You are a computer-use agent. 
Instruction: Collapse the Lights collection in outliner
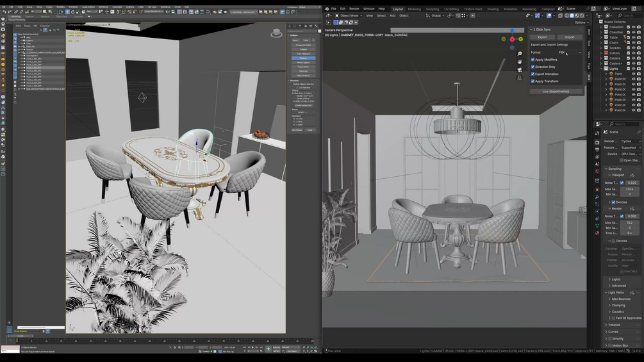pyautogui.click(x=601, y=69)
